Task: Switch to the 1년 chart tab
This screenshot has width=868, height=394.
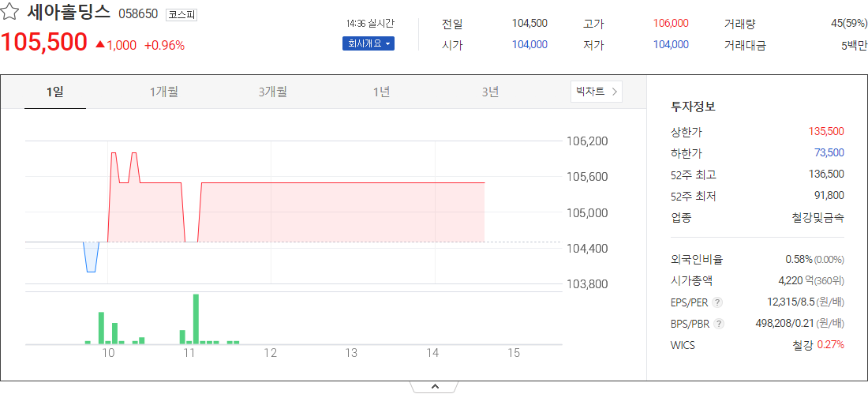Action: 381,92
